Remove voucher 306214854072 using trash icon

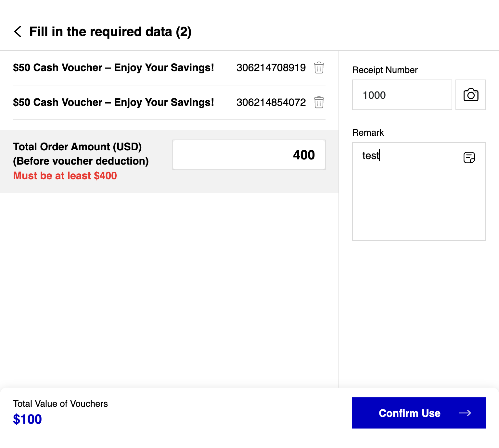(x=319, y=102)
